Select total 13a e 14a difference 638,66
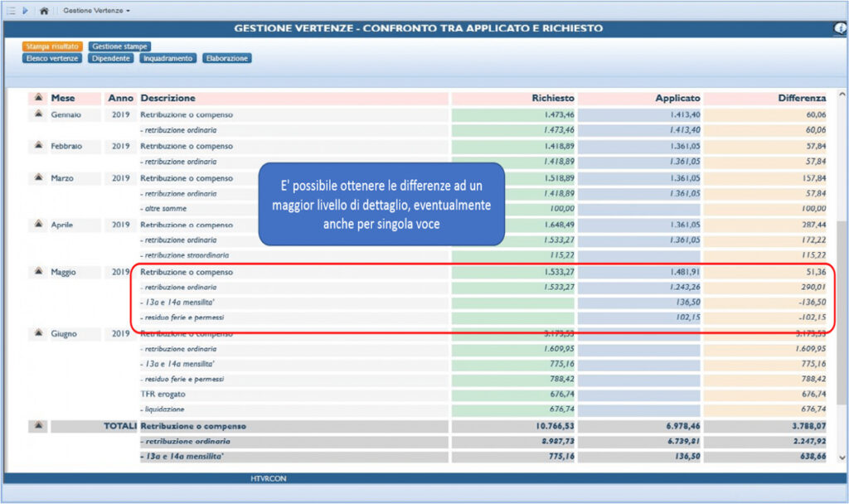Image resolution: width=849 pixels, height=504 pixels. pyautogui.click(x=813, y=457)
